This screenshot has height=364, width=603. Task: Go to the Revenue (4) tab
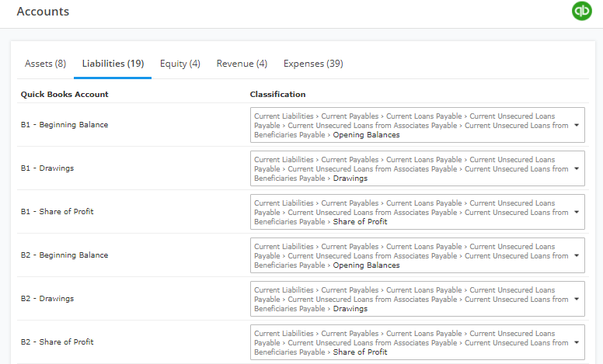(x=242, y=64)
